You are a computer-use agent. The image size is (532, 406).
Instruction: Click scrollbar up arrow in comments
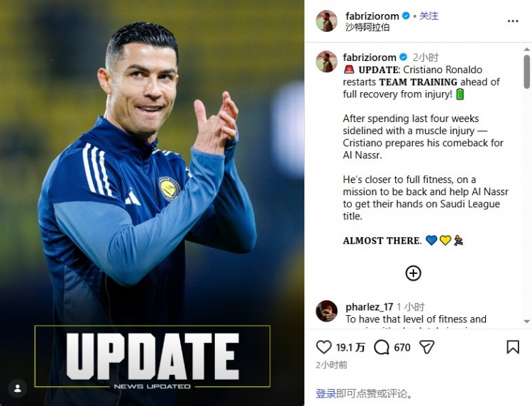tap(526, 50)
